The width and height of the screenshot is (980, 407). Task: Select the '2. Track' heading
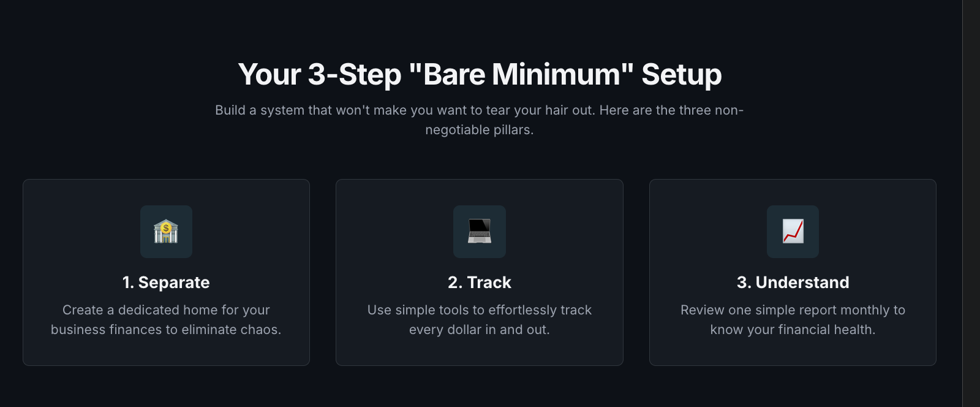coord(480,283)
